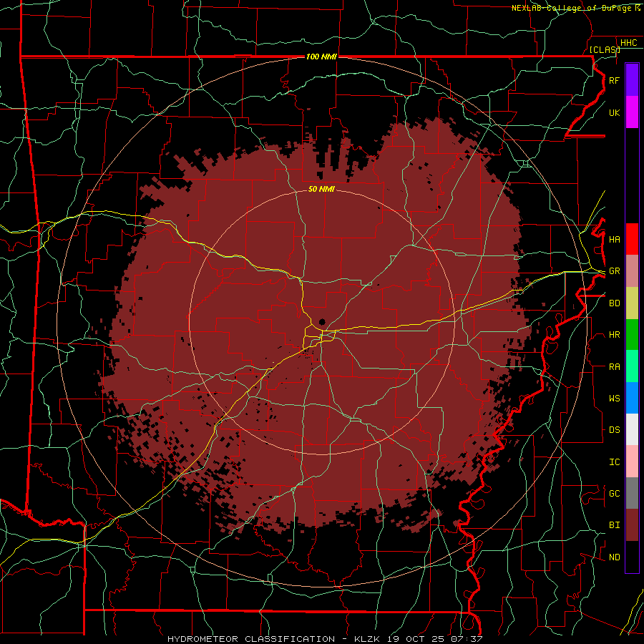Click the HYDROMETEOR CLASSIFICATION title text
This screenshot has height=644, width=644.
coord(251,639)
